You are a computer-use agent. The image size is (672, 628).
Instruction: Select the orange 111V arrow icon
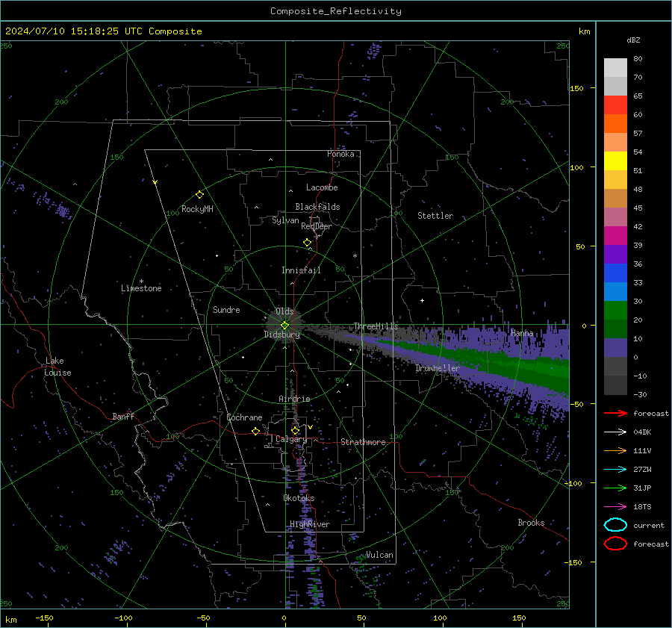click(x=615, y=450)
